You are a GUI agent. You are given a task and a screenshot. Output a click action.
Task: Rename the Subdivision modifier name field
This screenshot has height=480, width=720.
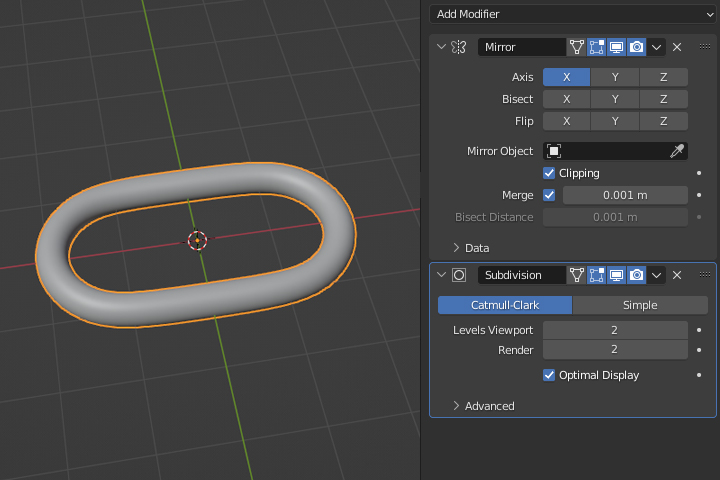point(522,275)
